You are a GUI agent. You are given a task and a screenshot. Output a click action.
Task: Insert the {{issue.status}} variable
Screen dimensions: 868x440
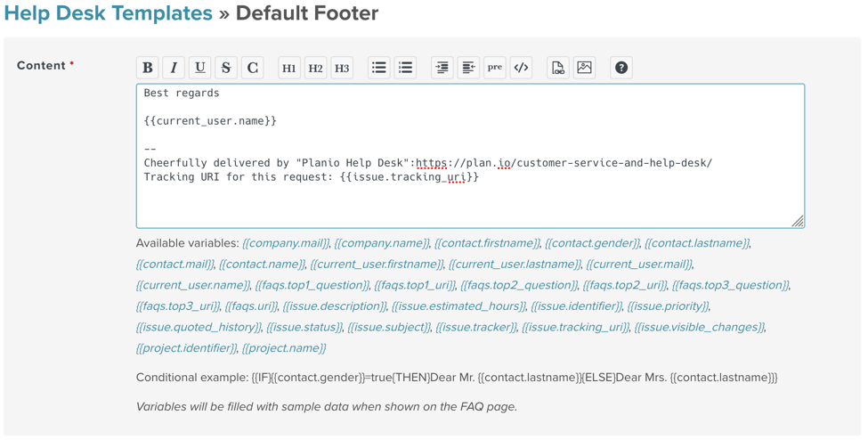304,328
